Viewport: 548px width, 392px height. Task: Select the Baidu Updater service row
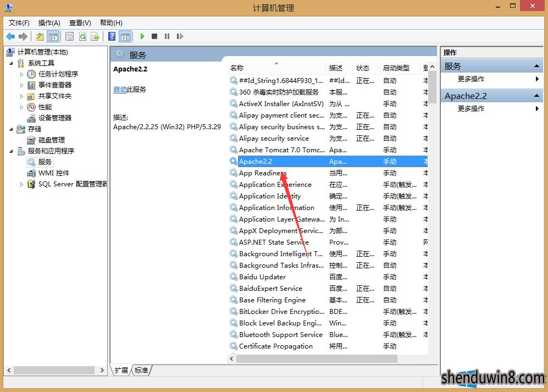(x=328, y=277)
